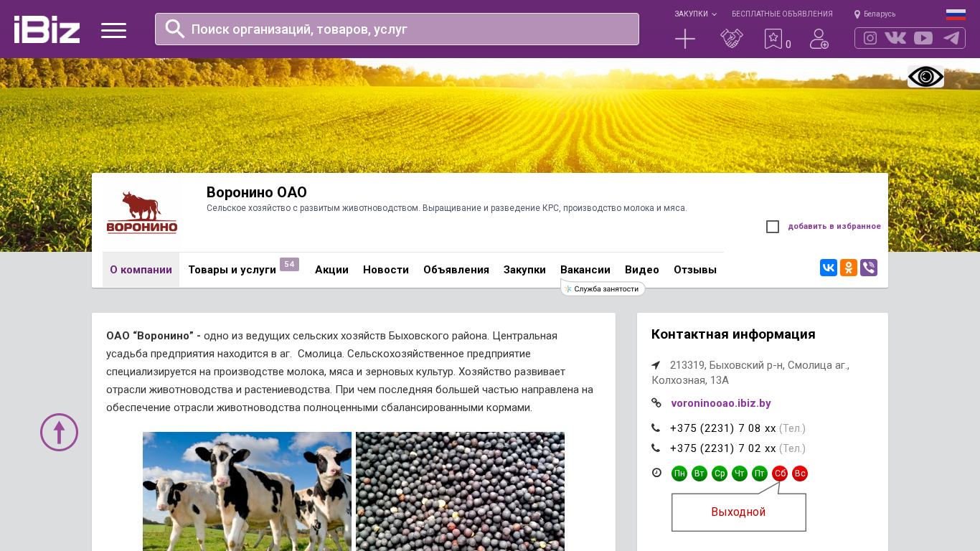
Task: Open iBiz YouTube channel
Action: point(923,38)
